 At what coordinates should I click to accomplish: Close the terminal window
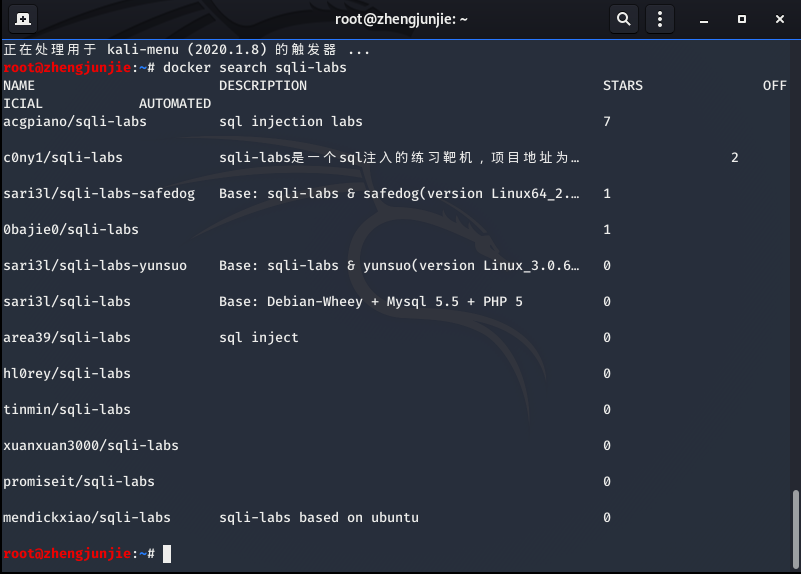pos(775,18)
